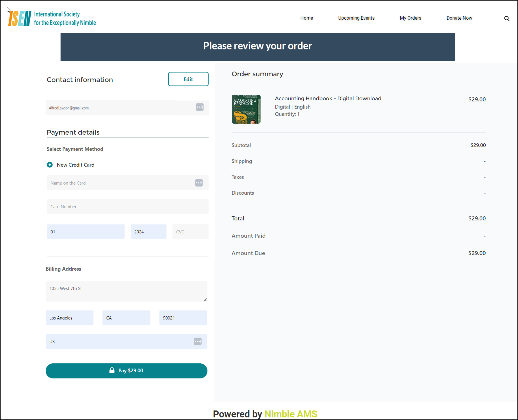The height and width of the screenshot is (420, 518).
Task: Open Upcoming Events in navigation
Action: click(x=356, y=18)
